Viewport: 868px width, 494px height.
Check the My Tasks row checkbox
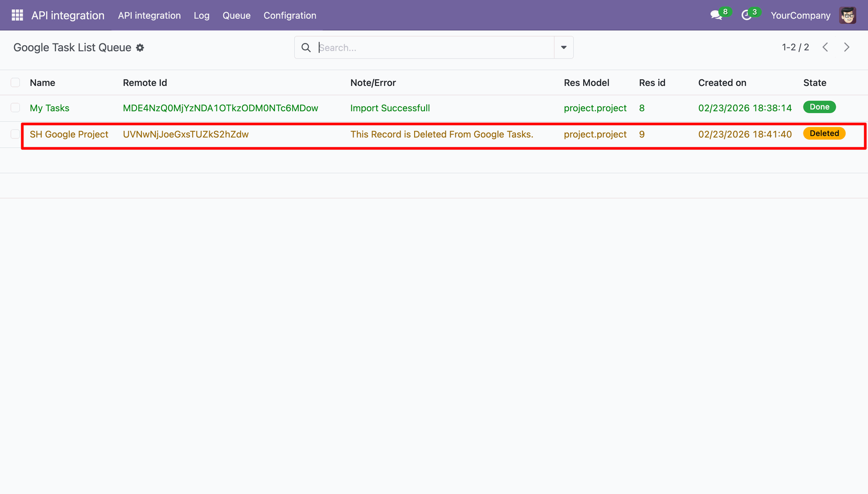pos(15,108)
